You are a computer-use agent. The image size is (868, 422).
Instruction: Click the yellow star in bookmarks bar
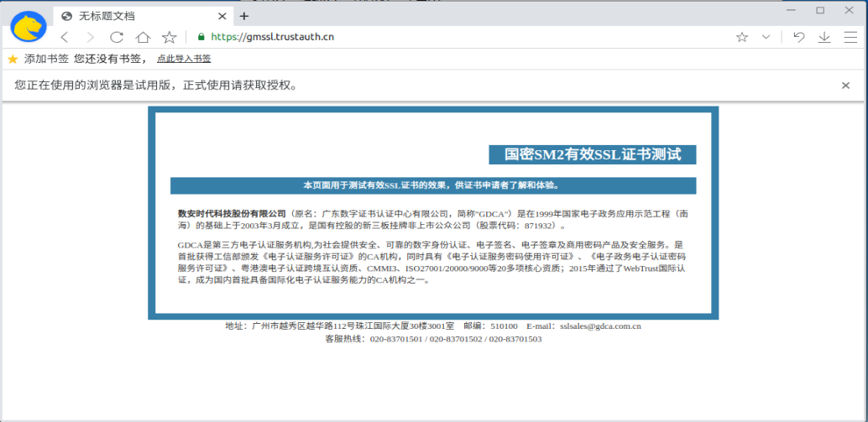(x=13, y=59)
